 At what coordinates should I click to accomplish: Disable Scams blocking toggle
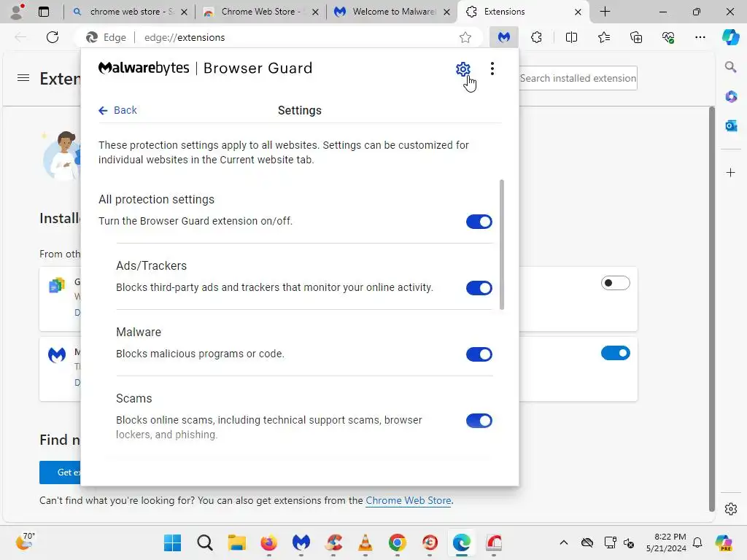pos(479,421)
